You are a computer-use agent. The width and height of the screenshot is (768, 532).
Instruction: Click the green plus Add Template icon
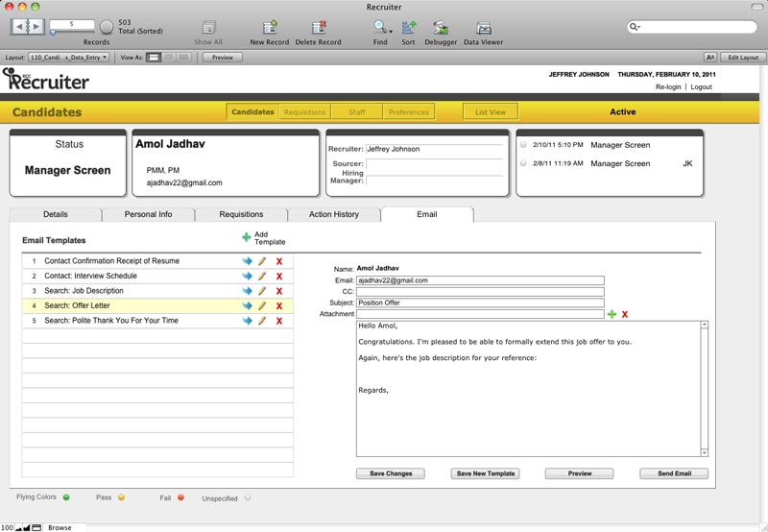247,237
